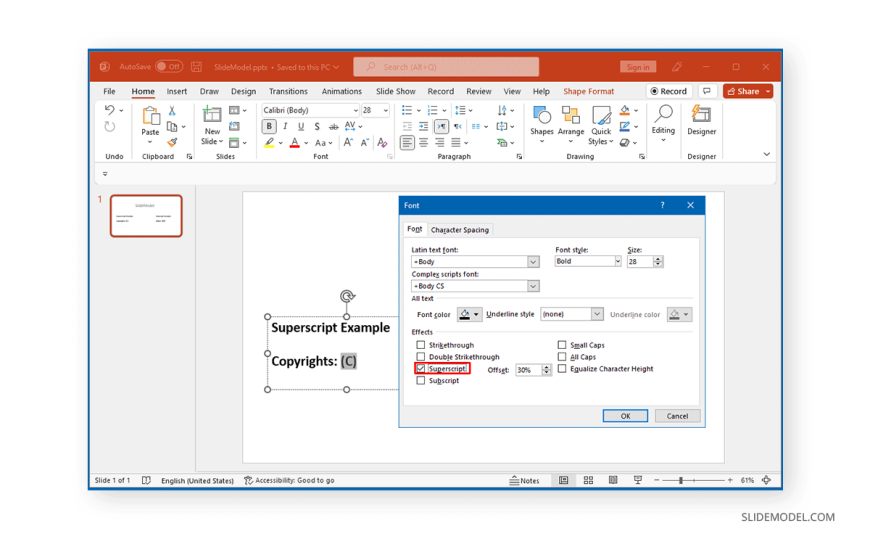Switch to the Insert tab
Viewport: 870px width, 539px height.
point(176,91)
